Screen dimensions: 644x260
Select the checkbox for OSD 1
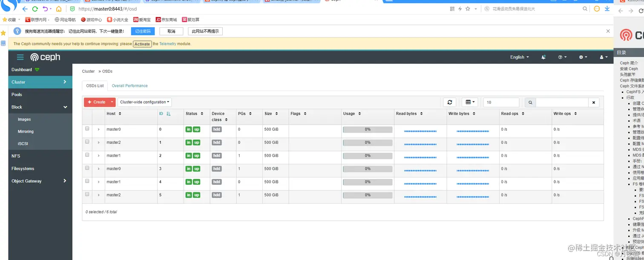pyautogui.click(x=87, y=142)
